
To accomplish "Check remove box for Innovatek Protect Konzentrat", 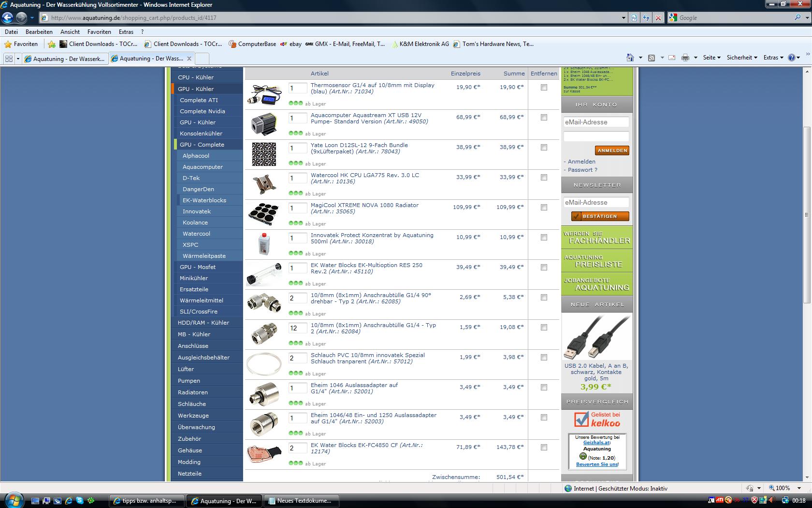I will coord(544,238).
